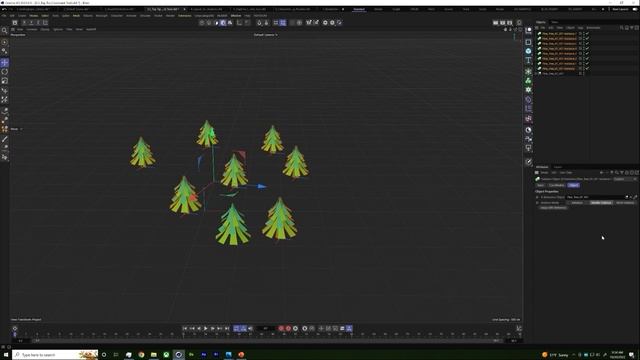
Task: Click the lock icon in Attributes manager
Action: point(627,173)
